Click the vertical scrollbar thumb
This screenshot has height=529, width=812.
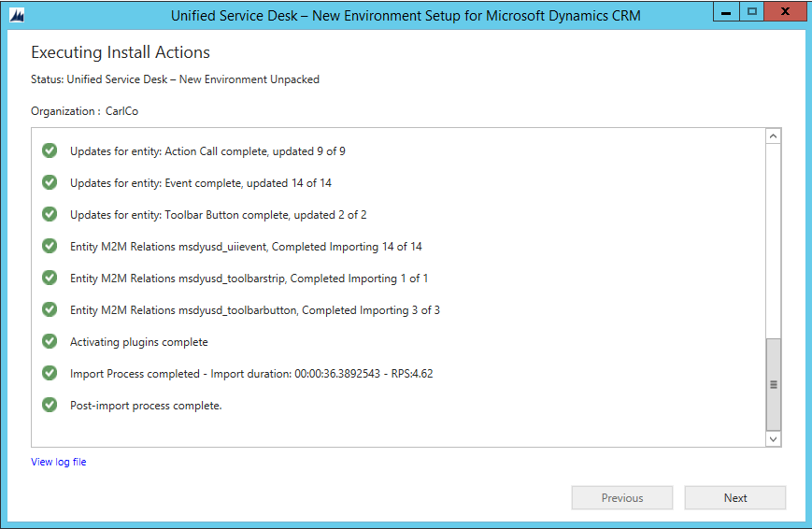click(773, 383)
